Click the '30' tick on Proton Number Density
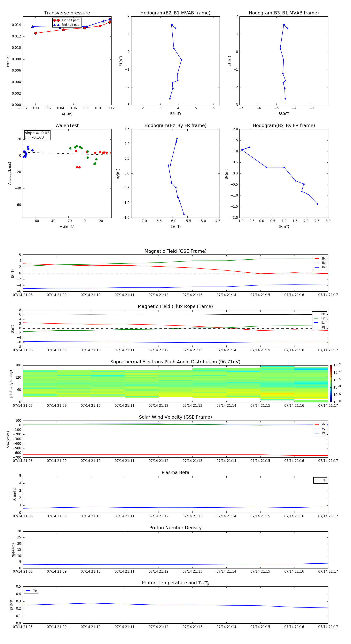Image resolution: width=351 pixels, height=644 pixels. [x=19, y=531]
